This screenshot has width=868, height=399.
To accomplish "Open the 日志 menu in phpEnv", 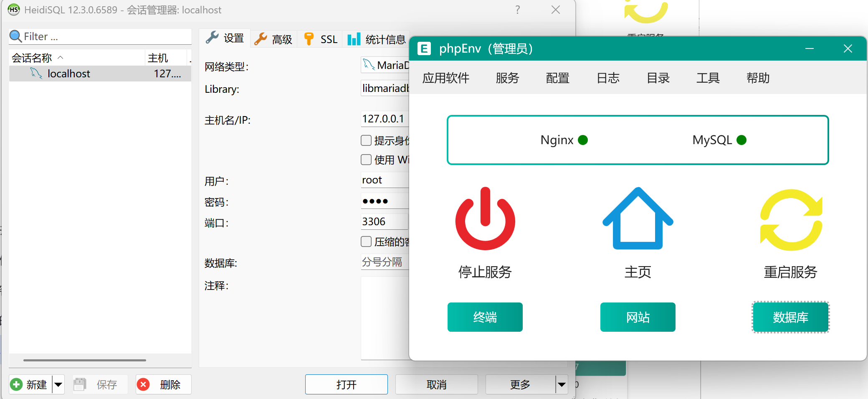I will click(x=608, y=78).
